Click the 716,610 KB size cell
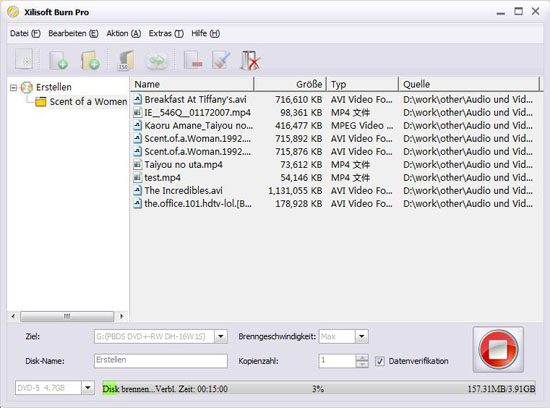 click(x=299, y=100)
